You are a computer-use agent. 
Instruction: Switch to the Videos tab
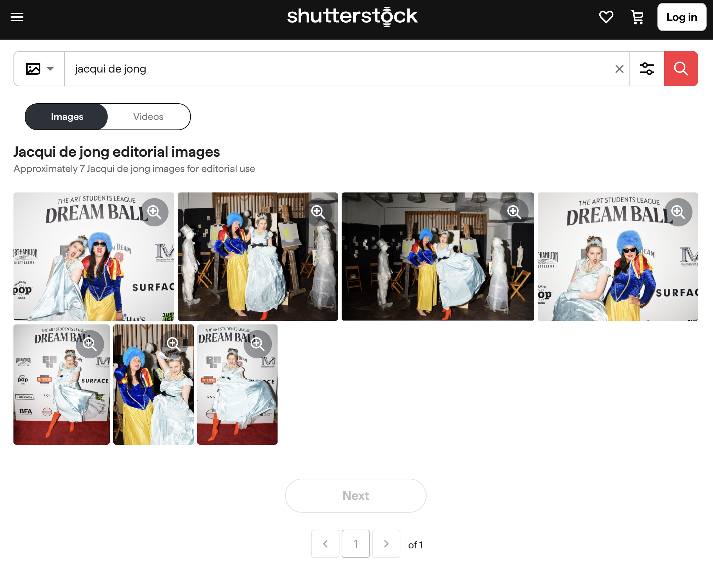click(x=148, y=117)
